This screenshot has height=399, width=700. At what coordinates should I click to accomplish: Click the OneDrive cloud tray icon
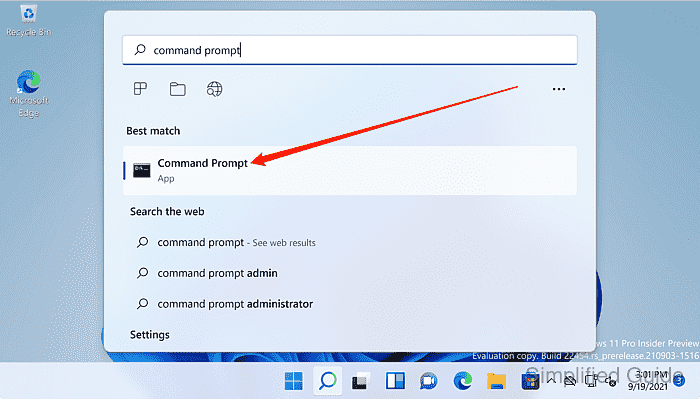point(570,381)
